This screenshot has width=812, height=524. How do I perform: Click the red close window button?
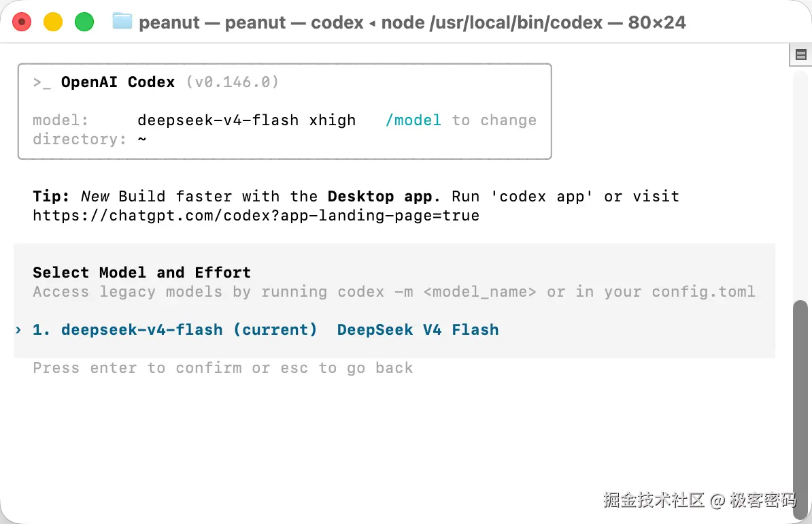22,22
